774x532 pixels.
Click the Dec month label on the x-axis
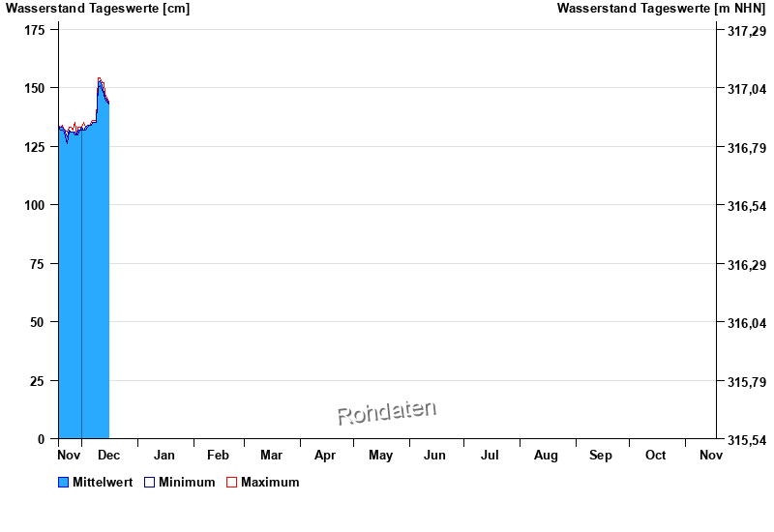tap(109, 455)
